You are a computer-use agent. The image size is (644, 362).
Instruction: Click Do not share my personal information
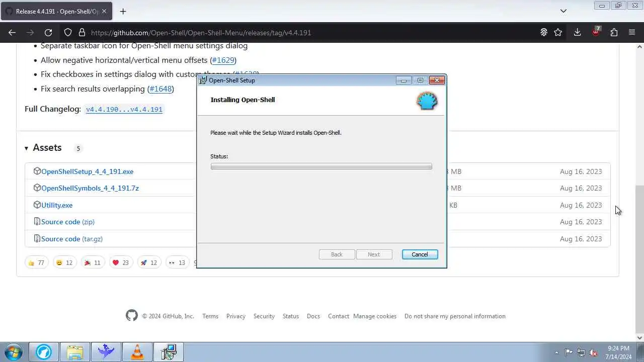(x=455, y=316)
